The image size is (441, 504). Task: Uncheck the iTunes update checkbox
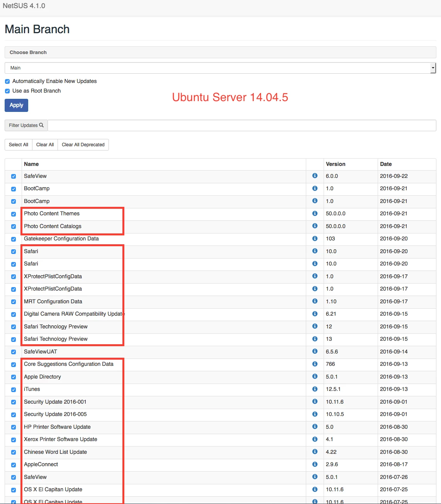[x=14, y=389]
